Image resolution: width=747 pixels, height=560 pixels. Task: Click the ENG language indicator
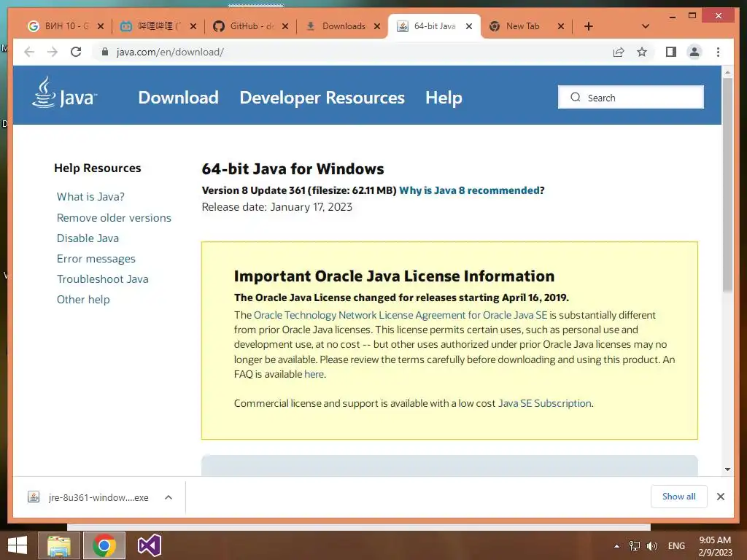[x=676, y=546]
